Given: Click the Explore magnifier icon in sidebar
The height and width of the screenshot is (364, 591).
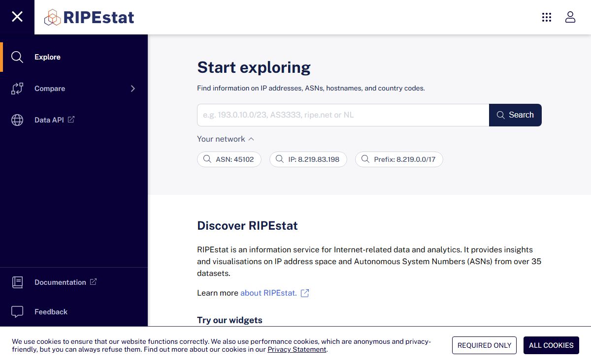Looking at the screenshot, I should tap(17, 57).
